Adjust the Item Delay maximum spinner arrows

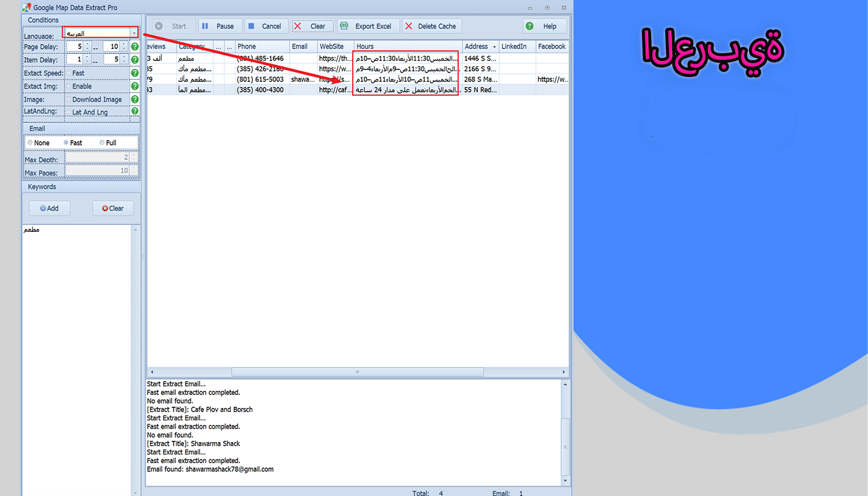[x=123, y=60]
